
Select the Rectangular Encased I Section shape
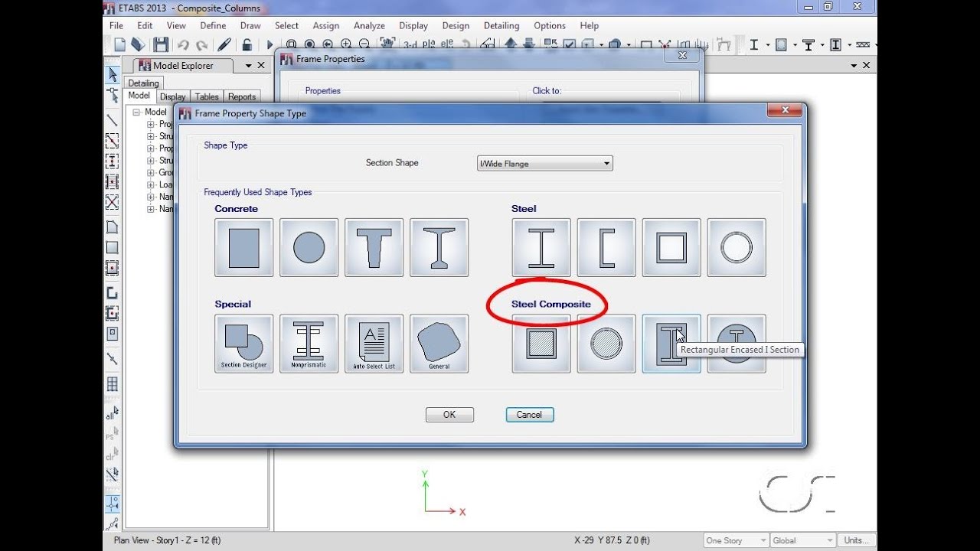point(671,344)
